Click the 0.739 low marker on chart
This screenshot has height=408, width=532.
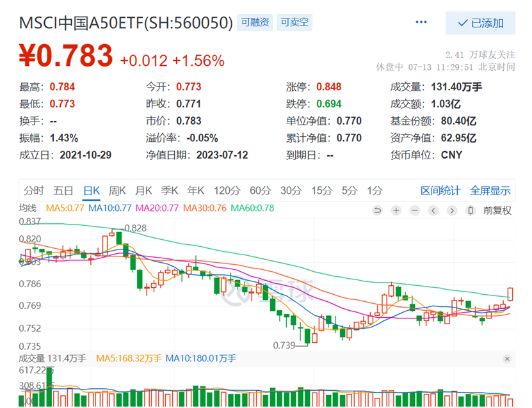click(x=284, y=345)
